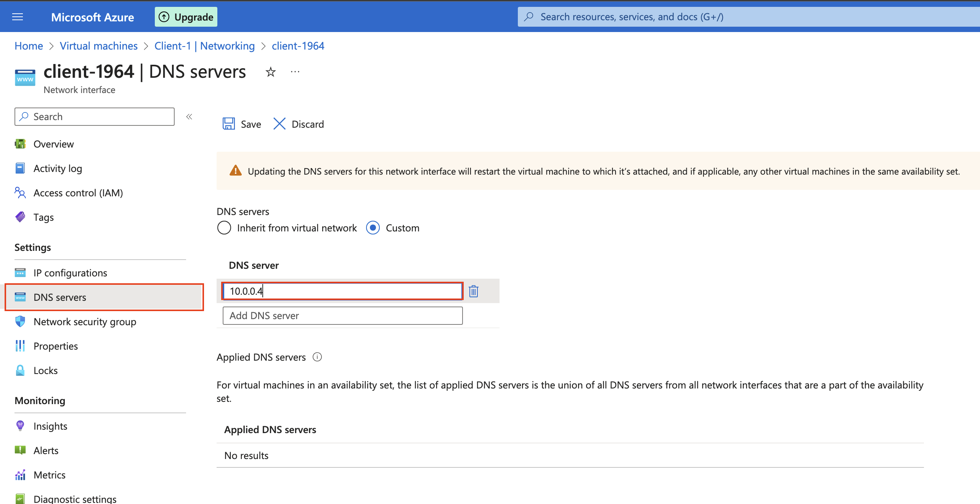Expand the Metrics monitoring entry

click(49, 475)
